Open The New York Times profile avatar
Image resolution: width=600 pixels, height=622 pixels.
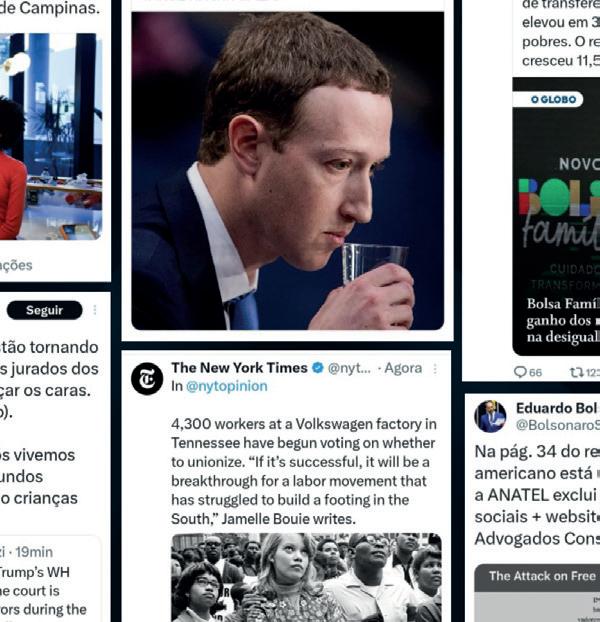tap(147, 378)
